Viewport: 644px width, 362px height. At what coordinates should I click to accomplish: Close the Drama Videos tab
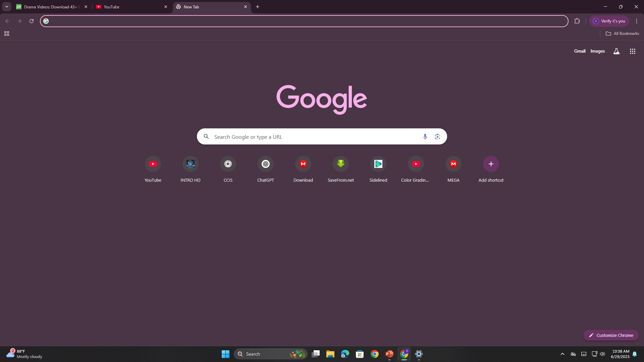coord(86,7)
